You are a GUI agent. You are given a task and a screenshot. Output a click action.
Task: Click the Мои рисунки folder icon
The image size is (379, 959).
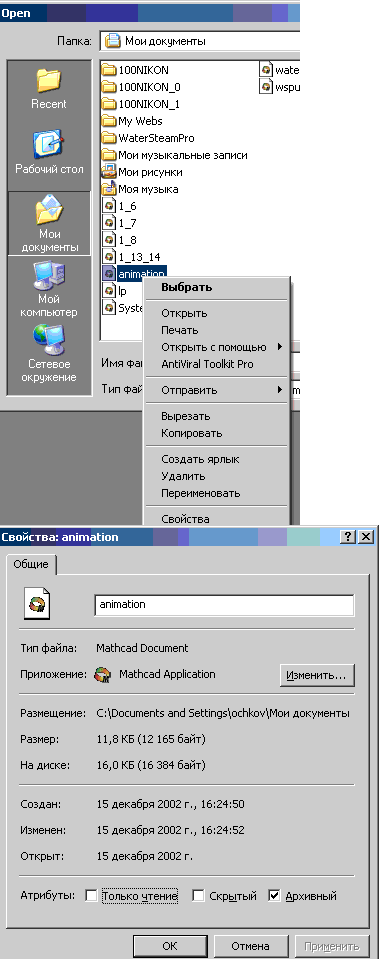(x=109, y=172)
